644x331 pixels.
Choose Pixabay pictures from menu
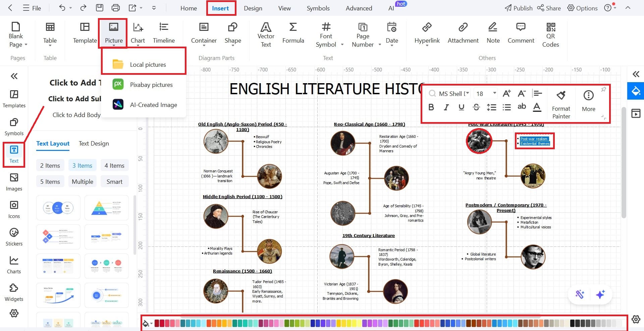(144, 85)
